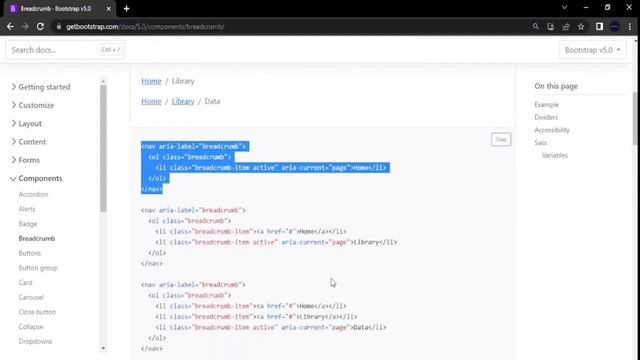Click the install app icon in address bar

pos(551,27)
